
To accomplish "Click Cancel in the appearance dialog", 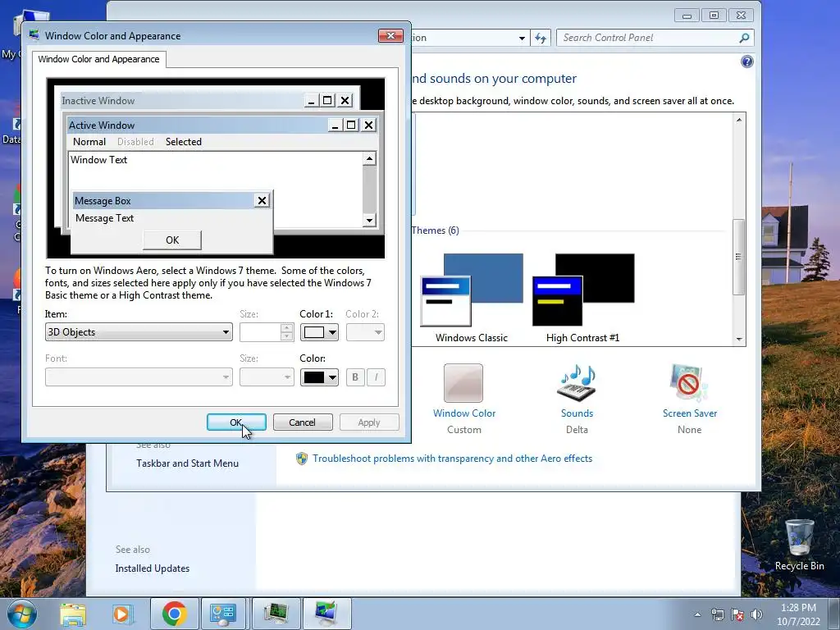I will click(302, 422).
